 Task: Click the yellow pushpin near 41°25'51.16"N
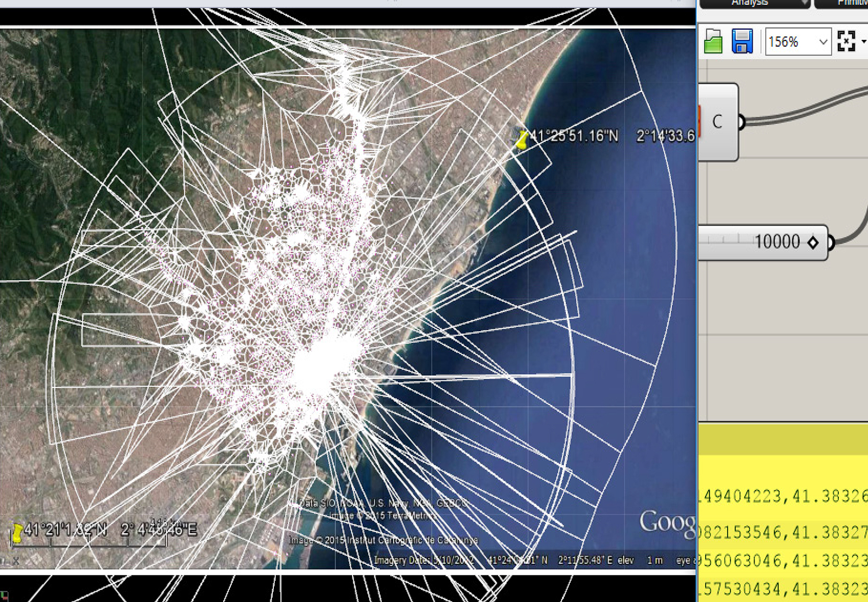coord(522,140)
